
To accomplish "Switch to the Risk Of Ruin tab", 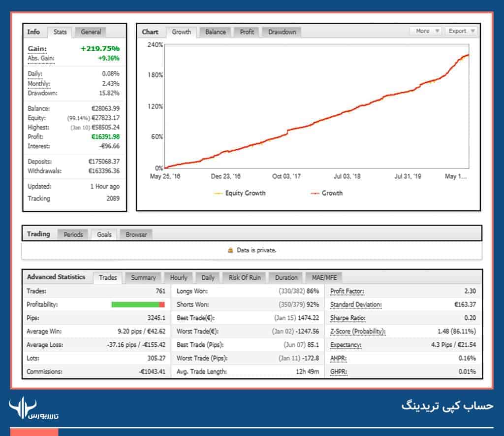I will (x=244, y=277).
